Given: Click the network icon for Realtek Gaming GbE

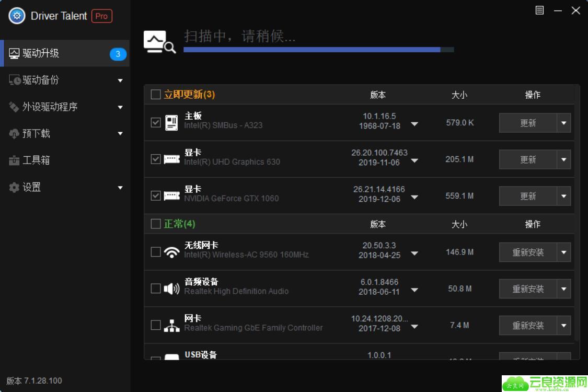Looking at the screenshot, I should [172, 325].
